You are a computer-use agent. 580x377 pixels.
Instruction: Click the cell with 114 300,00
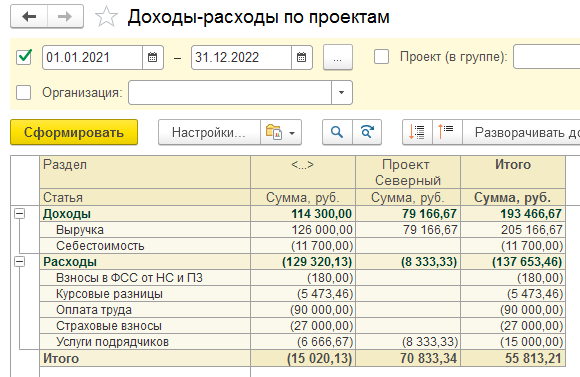(x=303, y=214)
